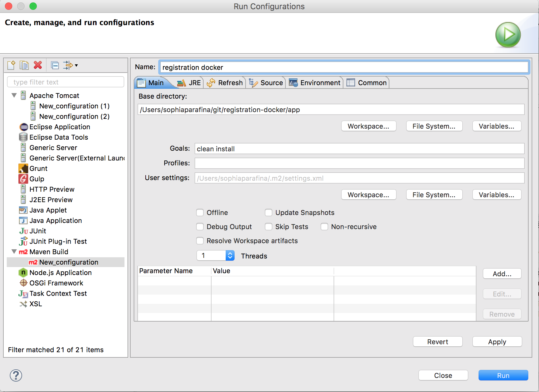The height and width of the screenshot is (392, 539).
Task: Click the Apply button
Action: tap(497, 342)
